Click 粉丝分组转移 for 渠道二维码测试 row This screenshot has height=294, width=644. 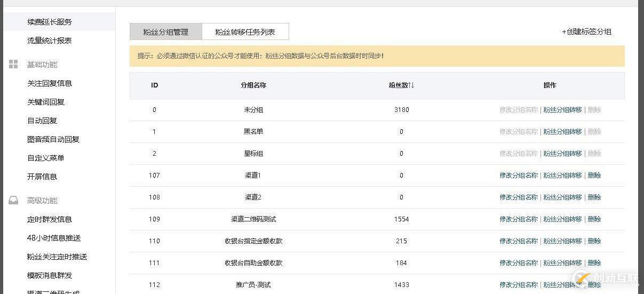point(562,219)
